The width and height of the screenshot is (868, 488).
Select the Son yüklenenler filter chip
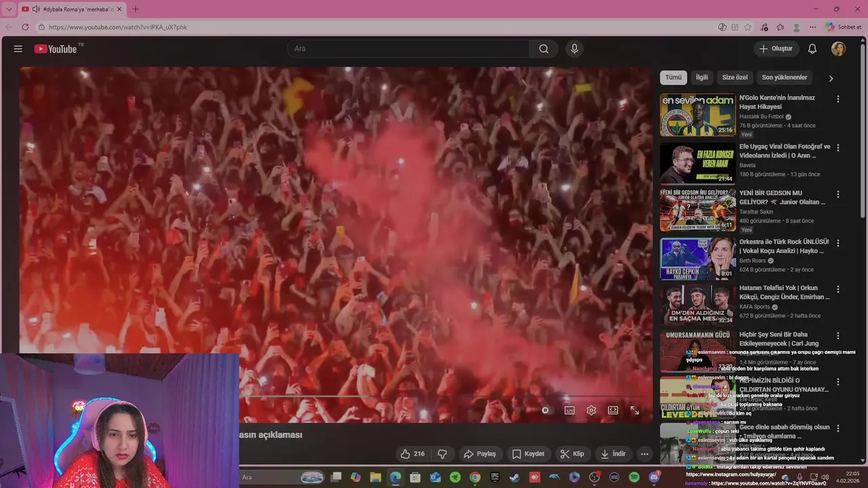pos(785,77)
